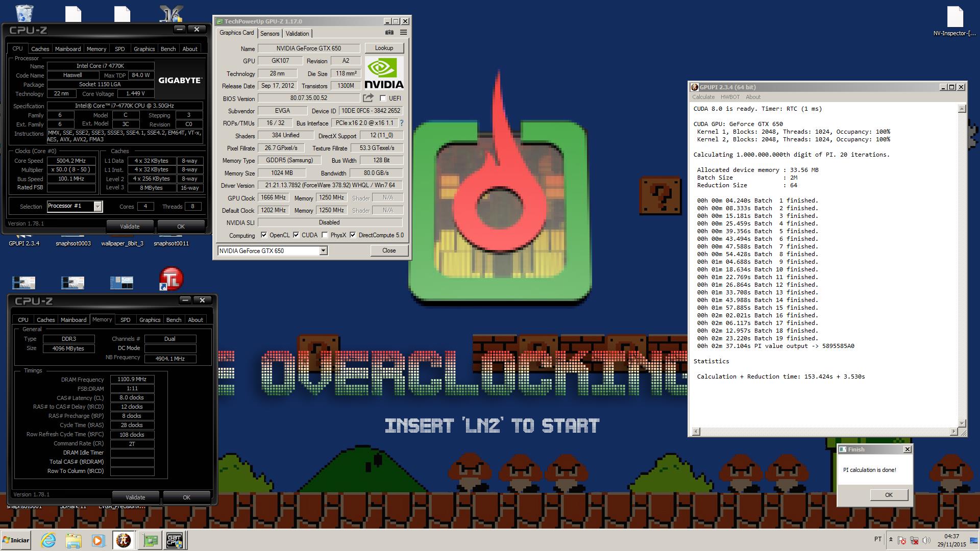Click GPUPI horizontal scrollbar left arrow
The image size is (980, 551).
695,432
